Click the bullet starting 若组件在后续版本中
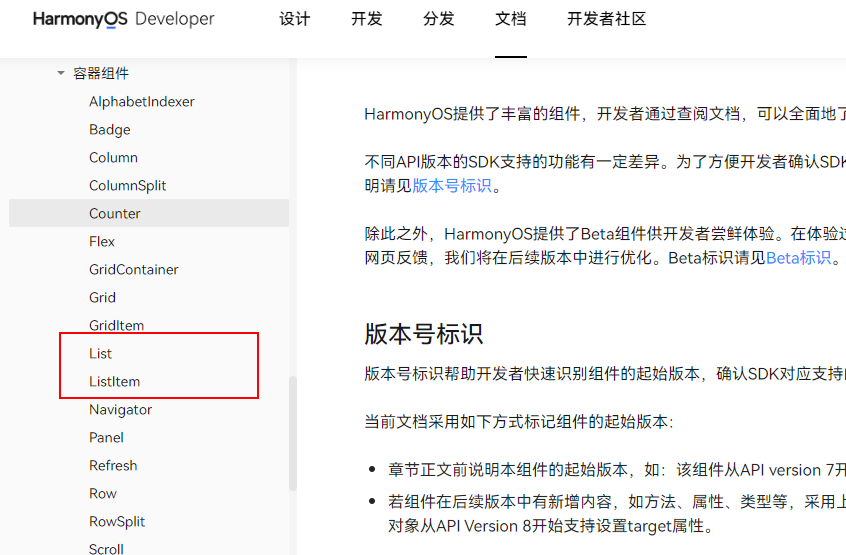Viewport: 846px width, 555px height. pos(617,514)
